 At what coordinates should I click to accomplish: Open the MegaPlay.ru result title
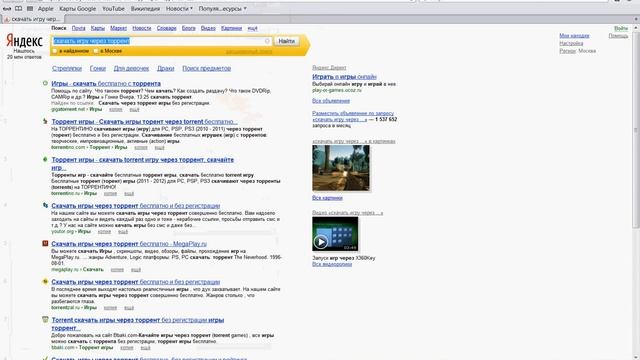[x=129, y=244]
